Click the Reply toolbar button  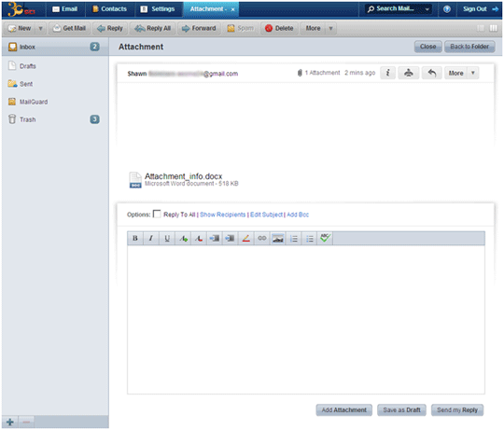[x=110, y=29]
